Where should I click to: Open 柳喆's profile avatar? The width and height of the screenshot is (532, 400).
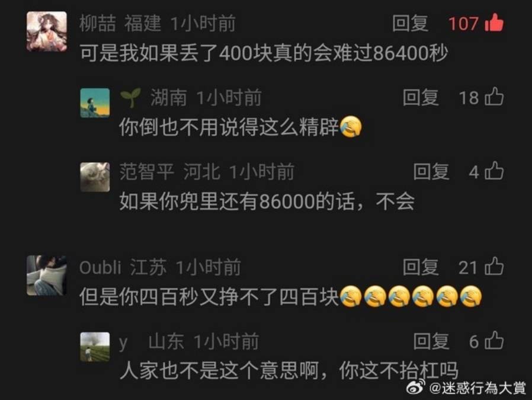coord(47,31)
